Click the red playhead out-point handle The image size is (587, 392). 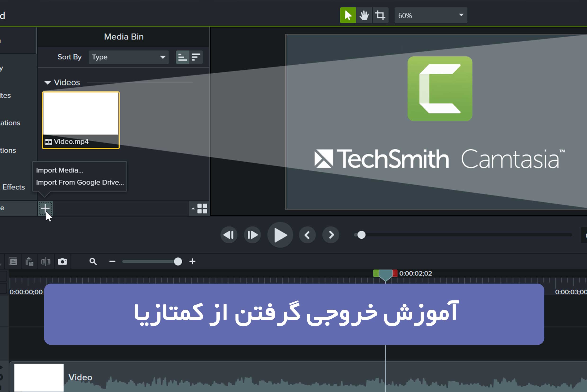[x=395, y=273]
